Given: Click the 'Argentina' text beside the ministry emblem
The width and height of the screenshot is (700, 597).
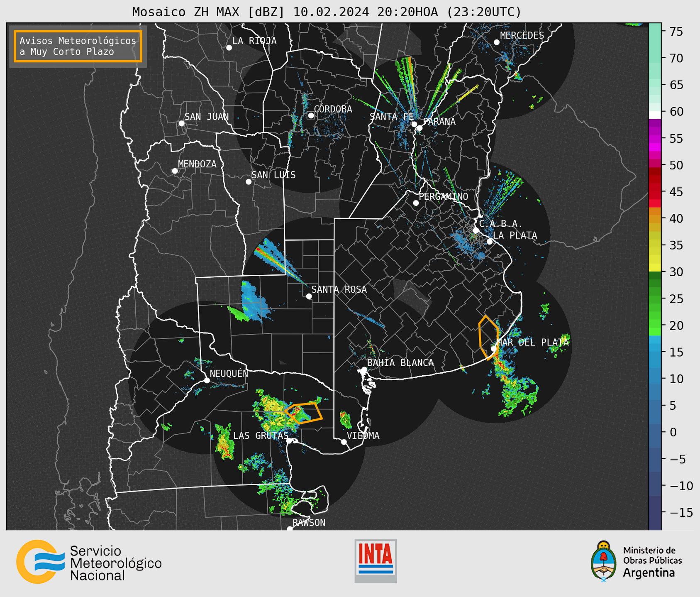Looking at the screenshot, I should pos(649,573).
